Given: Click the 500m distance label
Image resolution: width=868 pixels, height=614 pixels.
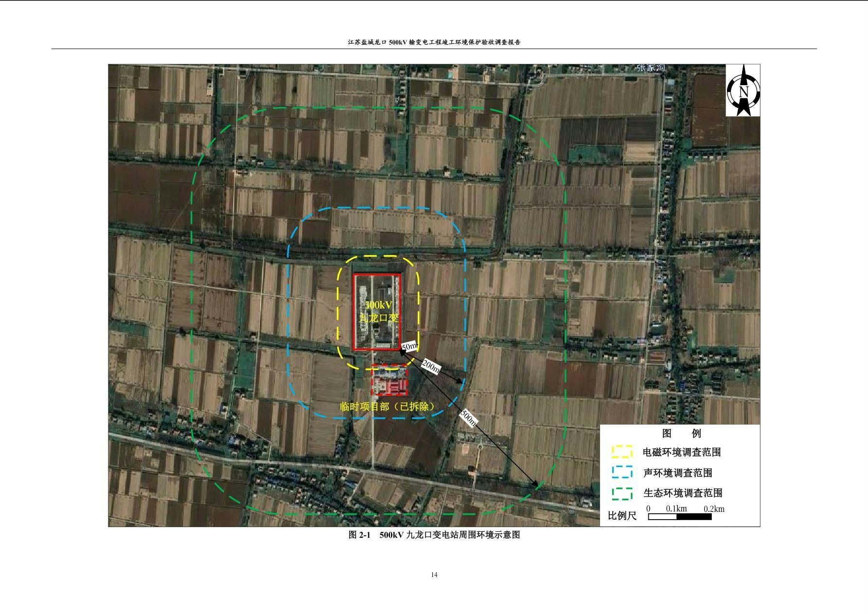Looking at the screenshot, I should point(468,418).
